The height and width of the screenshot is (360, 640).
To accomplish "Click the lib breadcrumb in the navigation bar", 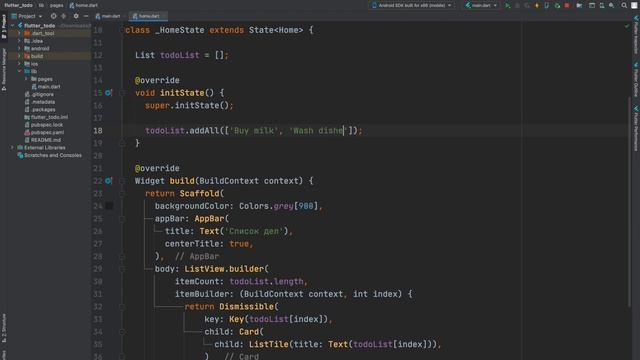I will tap(41, 6).
